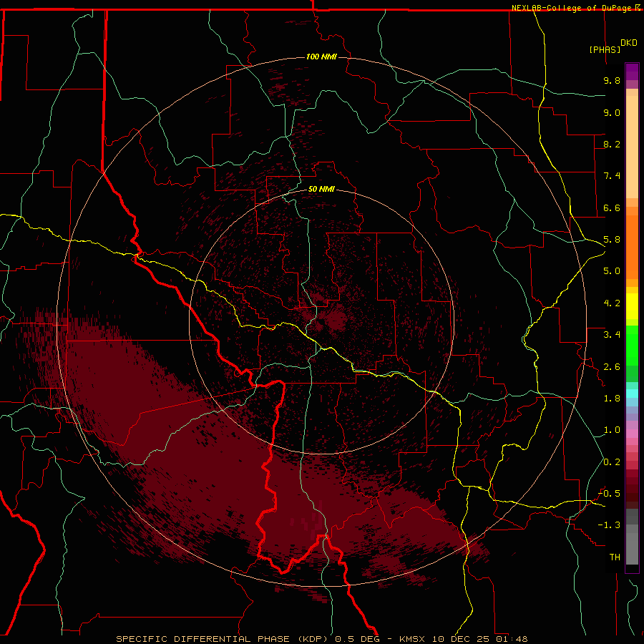Screen dimensions: 644x644
Task: Click the 5.8 value on the legend
Action: click(x=612, y=240)
